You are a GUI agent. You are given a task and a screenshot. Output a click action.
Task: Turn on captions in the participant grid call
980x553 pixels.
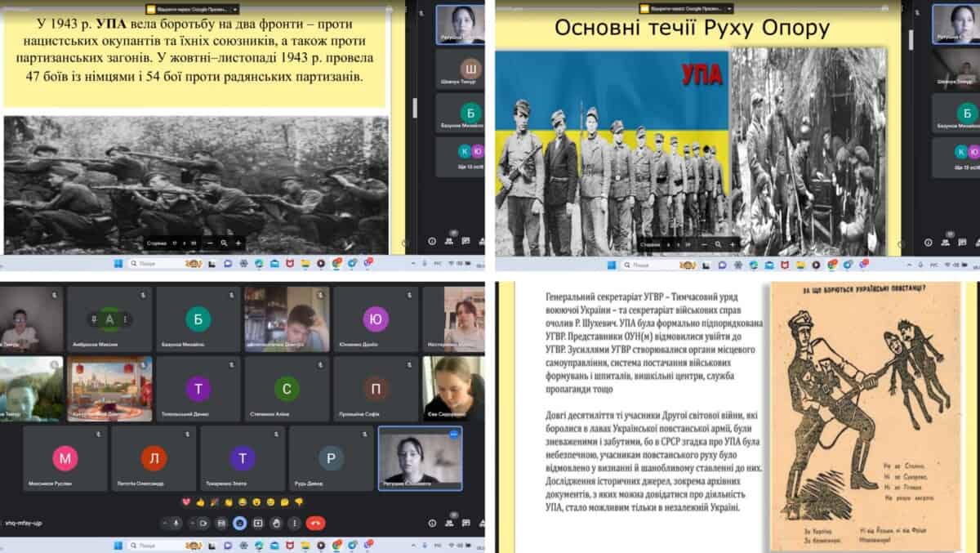(221, 523)
